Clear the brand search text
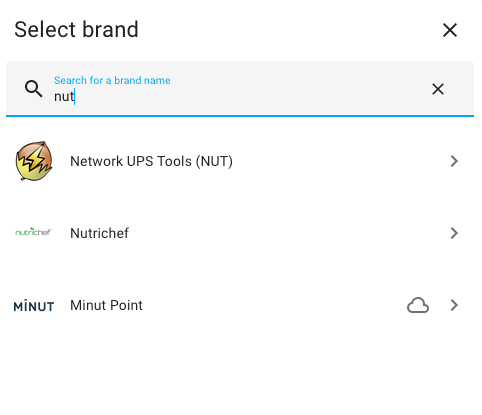The height and width of the screenshot is (415, 482). pos(438,89)
